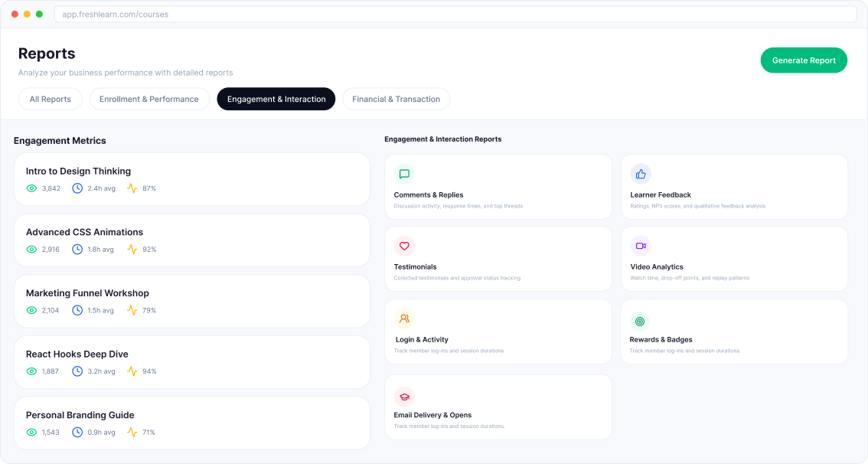
Task: Open the Financial & Transaction tab
Action: (x=396, y=99)
